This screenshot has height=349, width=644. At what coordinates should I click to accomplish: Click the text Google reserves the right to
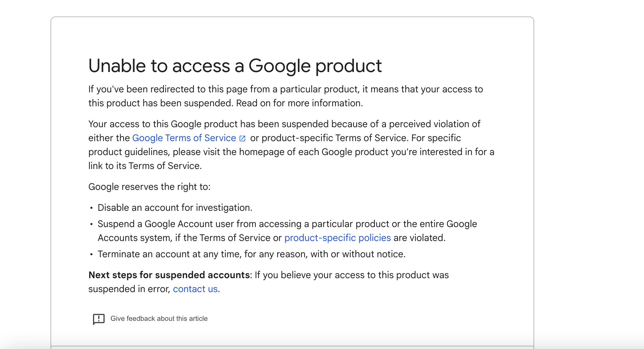149,187
